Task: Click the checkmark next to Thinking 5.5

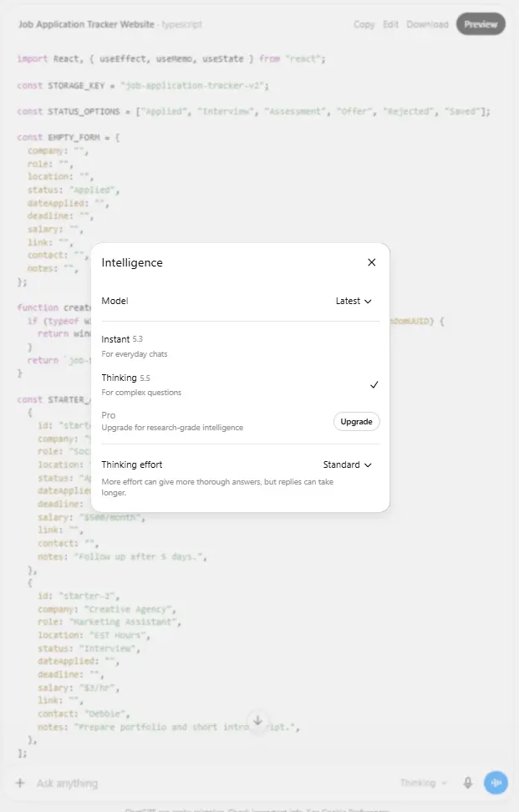Action: [x=374, y=385]
